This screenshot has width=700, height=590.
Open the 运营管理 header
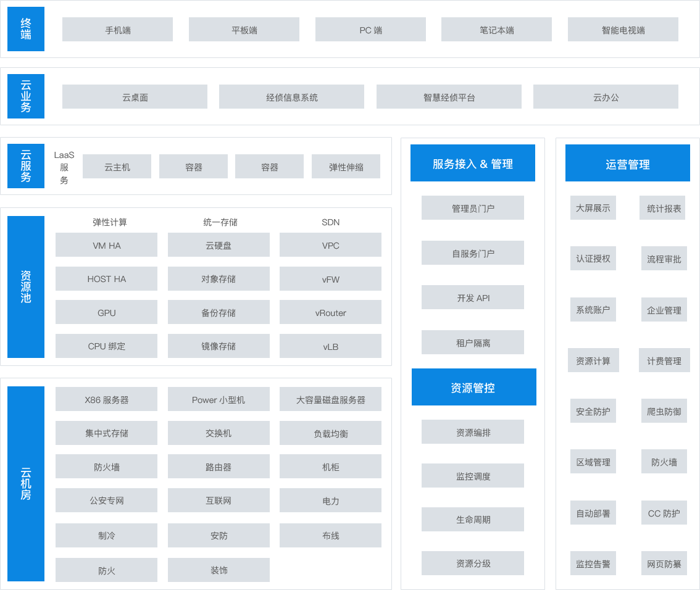click(x=628, y=164)
